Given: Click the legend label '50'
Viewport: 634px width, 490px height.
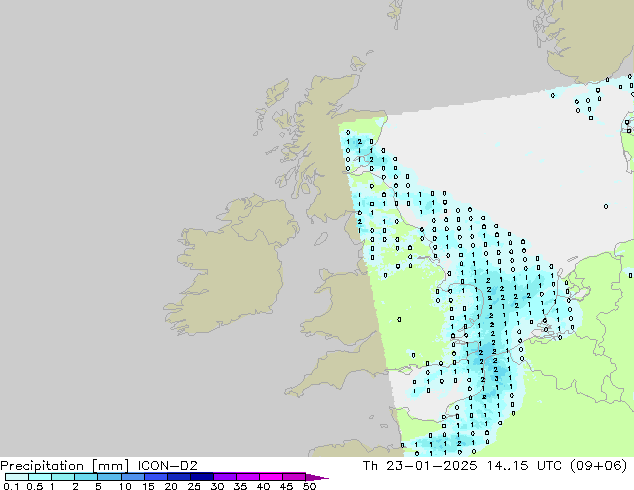Looking at the screenshot, I should [309, 486].
